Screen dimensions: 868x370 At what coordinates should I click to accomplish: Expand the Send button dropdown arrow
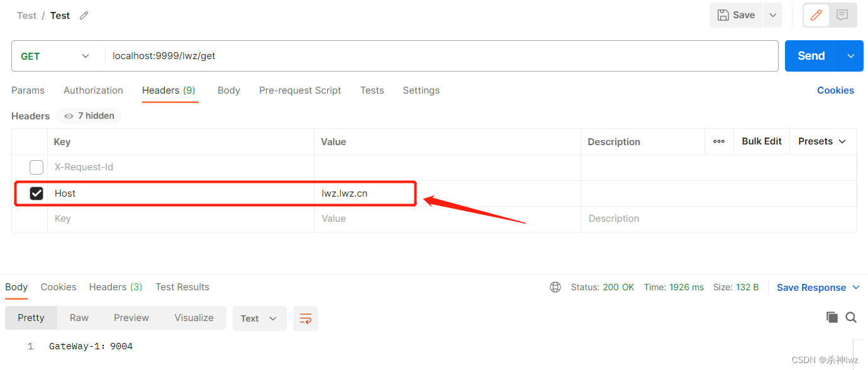point(850,56)
